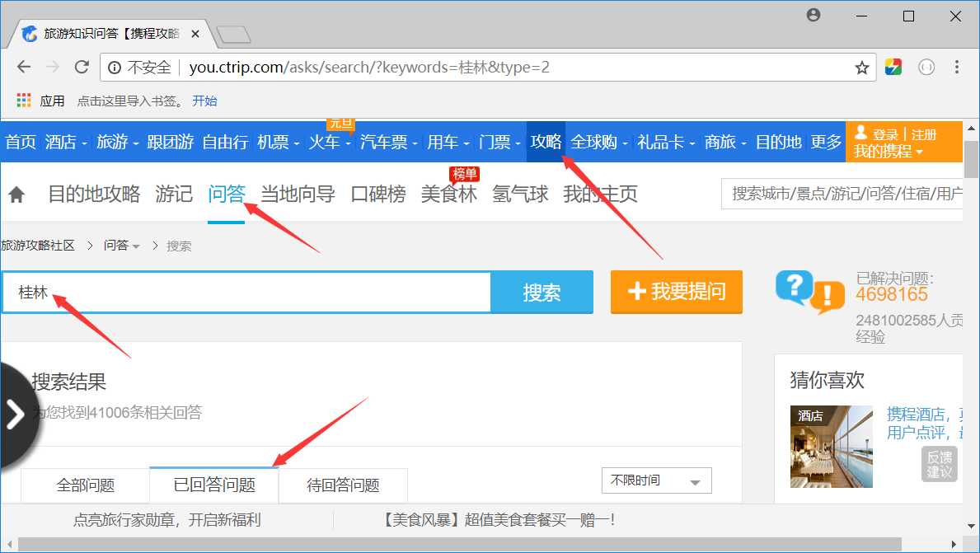Open the 氢气球 tab
Screen dimensions: 980x553
point(520,194)
